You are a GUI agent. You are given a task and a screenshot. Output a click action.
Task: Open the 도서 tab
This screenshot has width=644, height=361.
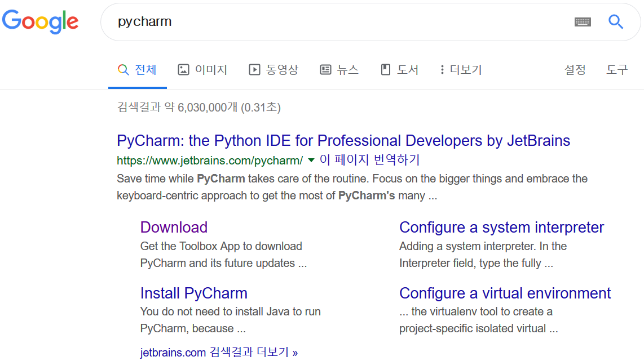tap(400, 70)
